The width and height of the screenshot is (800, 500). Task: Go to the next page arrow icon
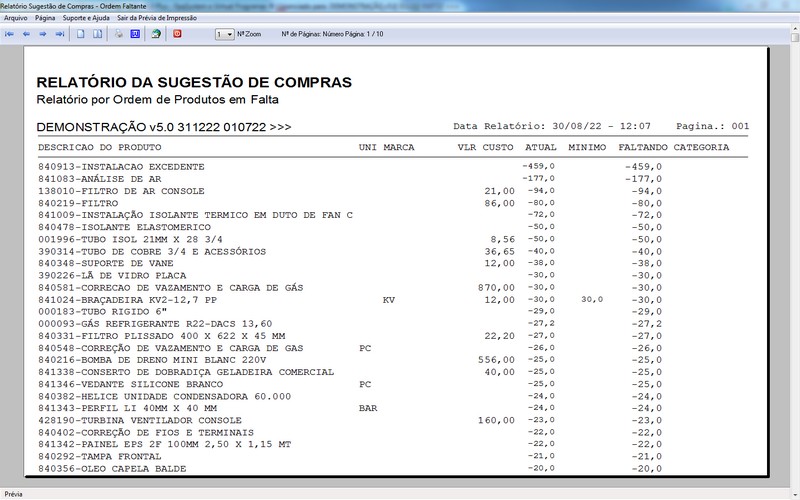click(x=43, y=34)
